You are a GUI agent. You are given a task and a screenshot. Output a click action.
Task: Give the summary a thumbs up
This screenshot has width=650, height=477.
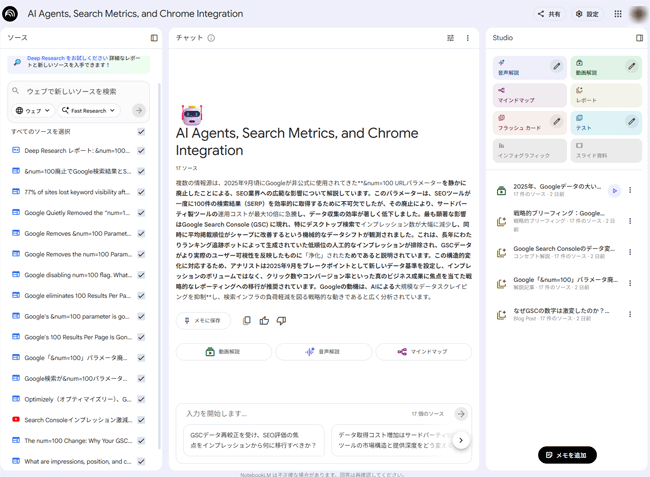click(x=264, y=320)
